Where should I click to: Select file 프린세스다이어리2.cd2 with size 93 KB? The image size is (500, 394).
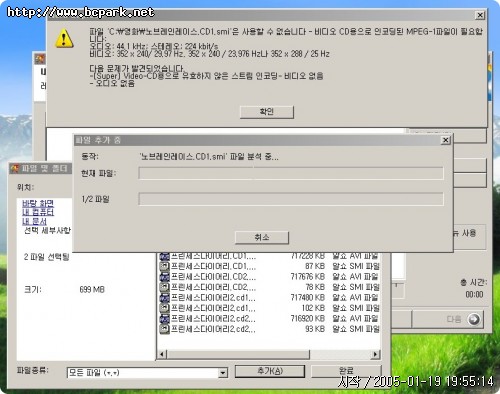(213, 329)
